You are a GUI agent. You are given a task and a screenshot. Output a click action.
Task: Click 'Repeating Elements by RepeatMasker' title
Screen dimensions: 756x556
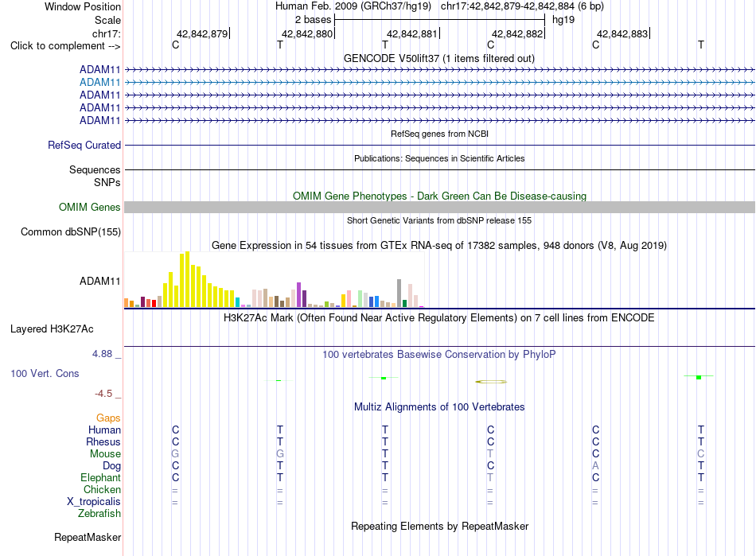[x=439, y=526]
